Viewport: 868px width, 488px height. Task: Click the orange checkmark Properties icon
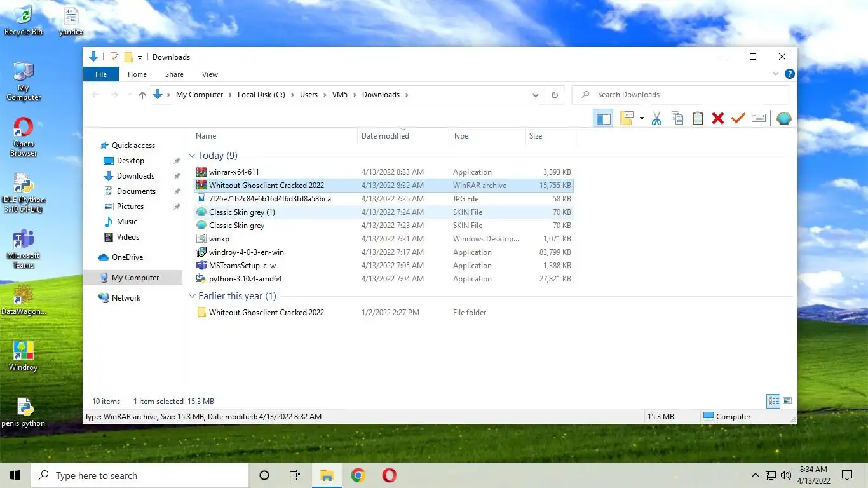pos(738,118)
